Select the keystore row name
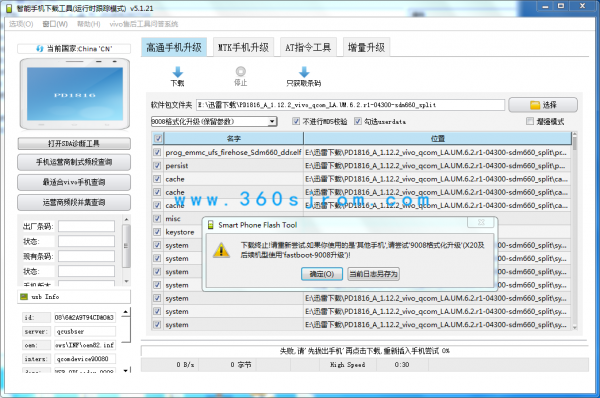This screenshot has width=600, height=398. (x=180, y=232)
